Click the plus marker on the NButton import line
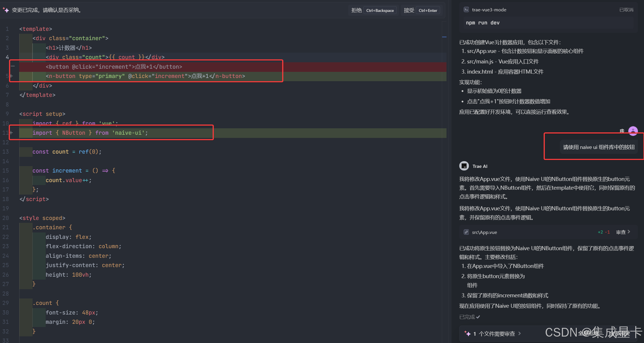 pyautogui.click(x=11, y=133)
